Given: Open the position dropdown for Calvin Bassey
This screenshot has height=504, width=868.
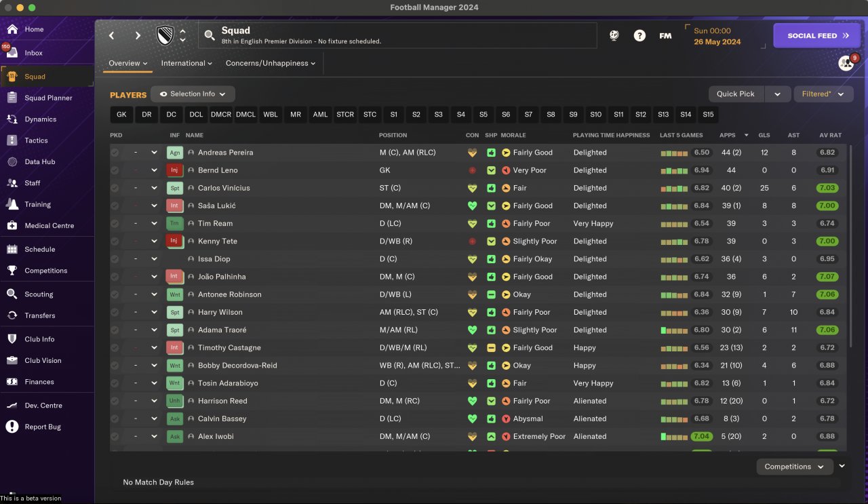Looking at the screenshot, I should tap(154, 419).
